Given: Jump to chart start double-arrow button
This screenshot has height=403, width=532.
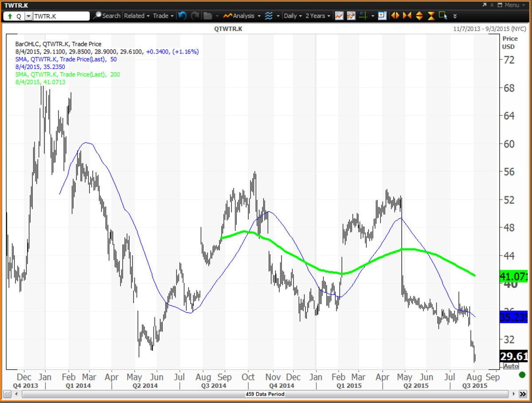Looking at the screenshot, I should click(x=7, y=394).
